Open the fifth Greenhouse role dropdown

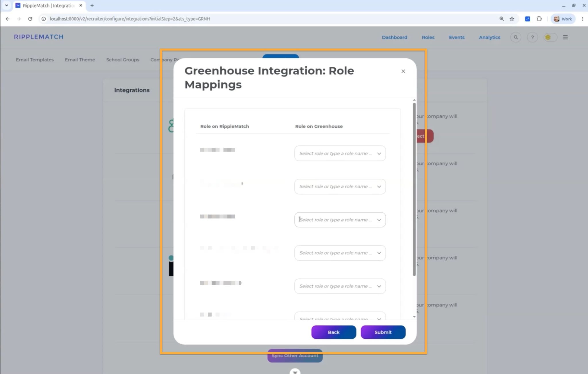[340, 286]
